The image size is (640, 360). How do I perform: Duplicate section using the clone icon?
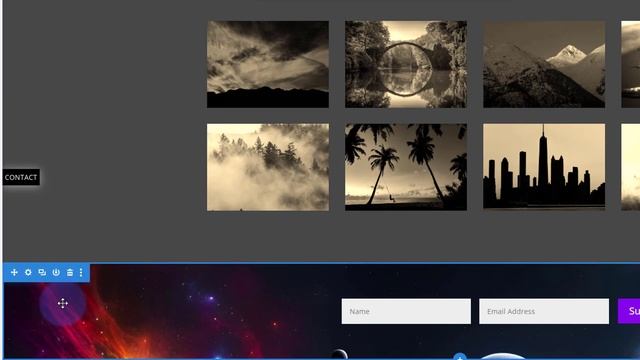tap(42, 272)
